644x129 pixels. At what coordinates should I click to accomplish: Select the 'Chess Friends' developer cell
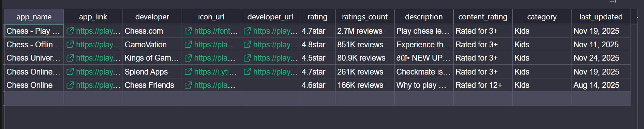(x=152, y=85)
